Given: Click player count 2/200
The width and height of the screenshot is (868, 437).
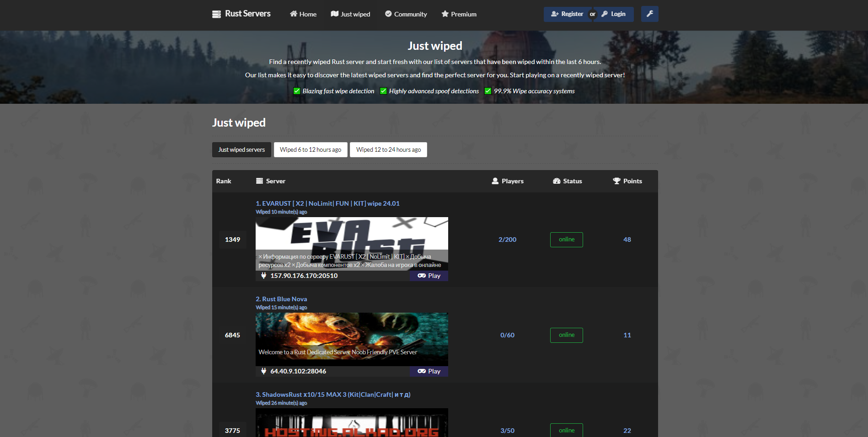Looking at the screenshot, I should [508, 240].
